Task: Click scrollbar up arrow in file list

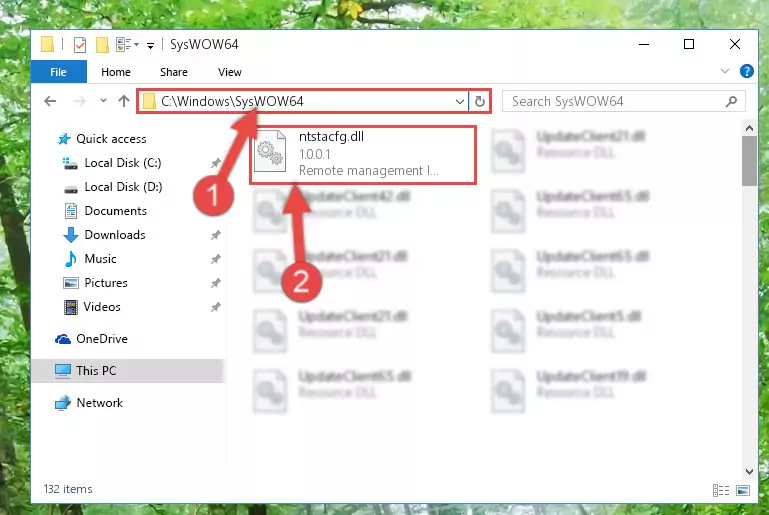Action: (749, 129)
